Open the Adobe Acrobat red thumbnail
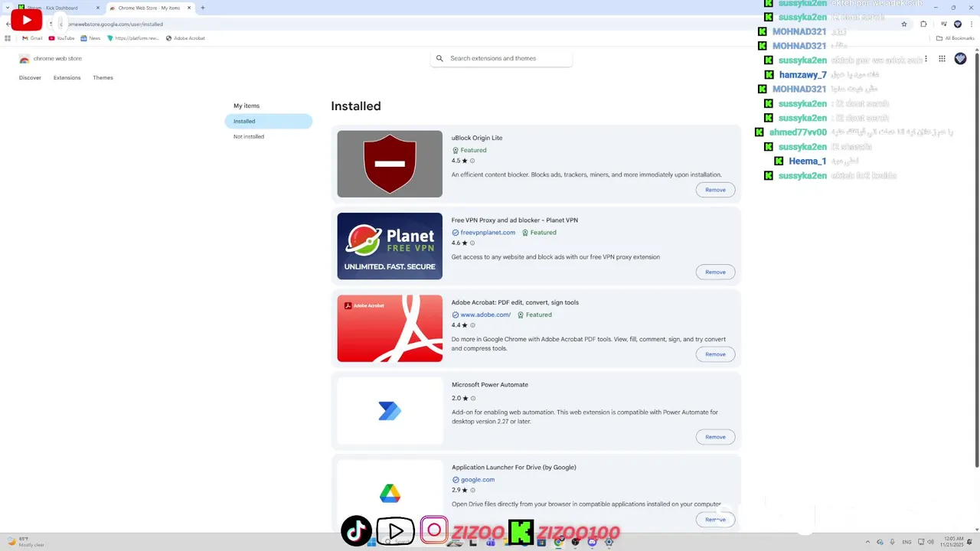This screenshot has width=980, height=551. coord(390,328)
